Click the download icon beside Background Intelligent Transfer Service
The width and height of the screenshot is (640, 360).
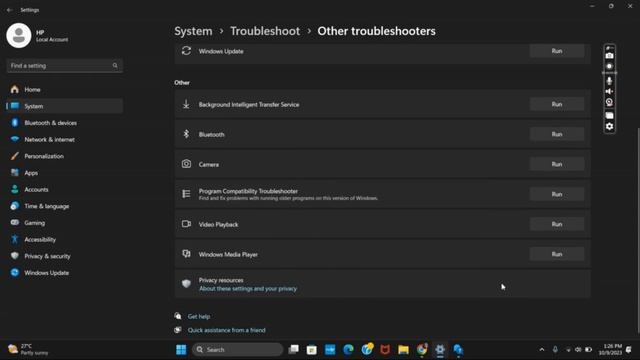(x=186, y=104)
